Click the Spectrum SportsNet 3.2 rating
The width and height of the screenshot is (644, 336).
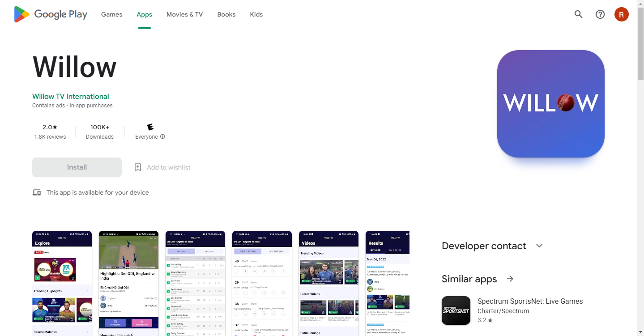(485, 320)
